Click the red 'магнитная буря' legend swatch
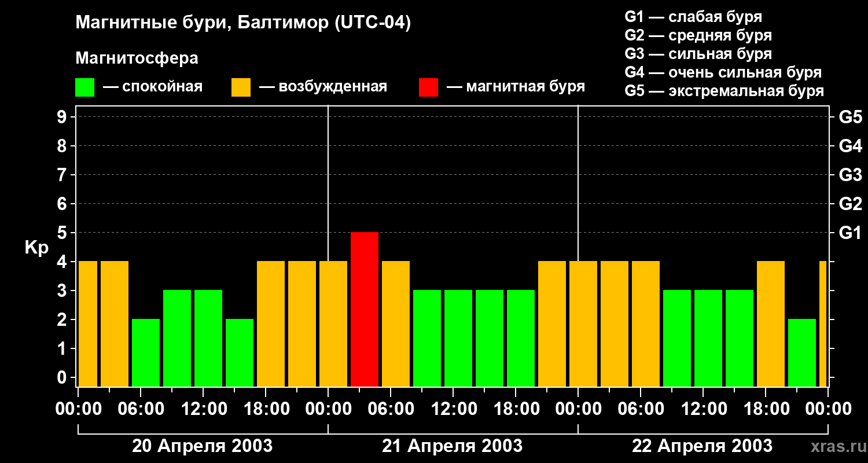The height and width of the screenshot is (463, 868). (428, 87)
